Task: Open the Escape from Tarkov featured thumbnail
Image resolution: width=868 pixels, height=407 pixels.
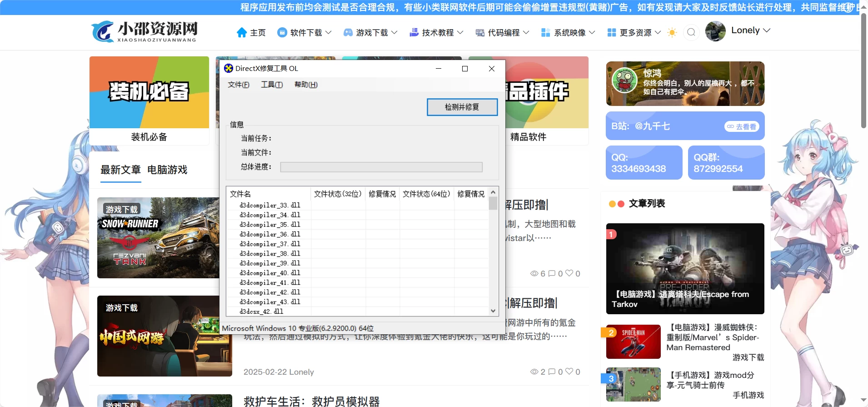Action: click(685, 268)
